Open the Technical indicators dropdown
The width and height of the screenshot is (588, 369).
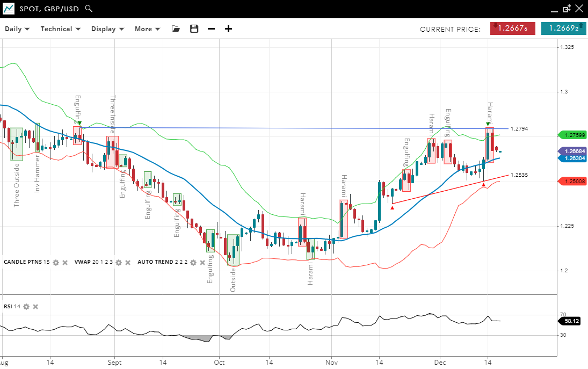tap(60, 29)
